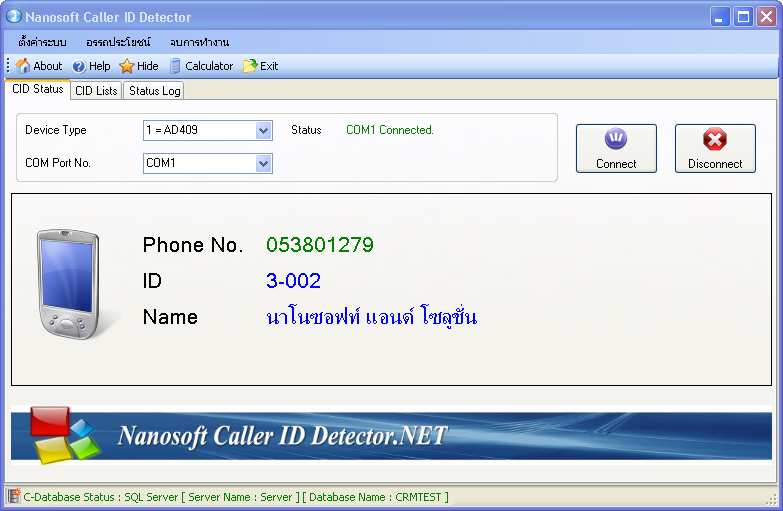The width and height of the screenshot is (783, 511).
Task: Switch to the CID Lists tab
Action: (96, 90)
